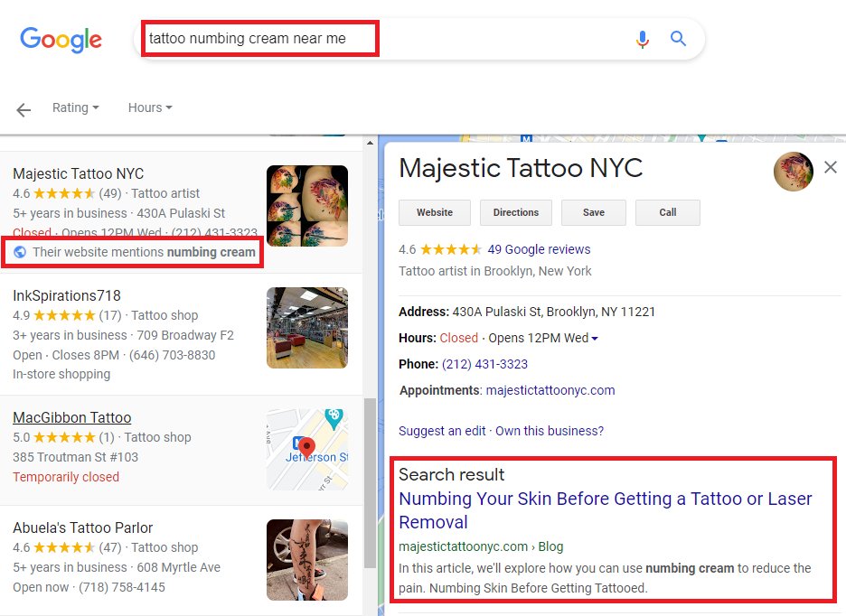Click 709 Broadway F2 address line

[185, 335]
